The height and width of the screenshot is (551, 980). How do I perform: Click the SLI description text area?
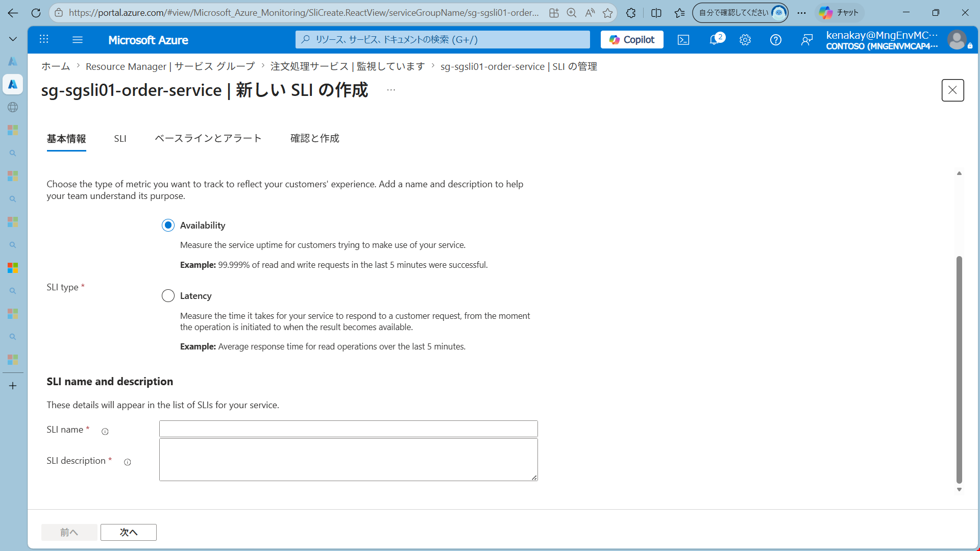tap(349, 460)
